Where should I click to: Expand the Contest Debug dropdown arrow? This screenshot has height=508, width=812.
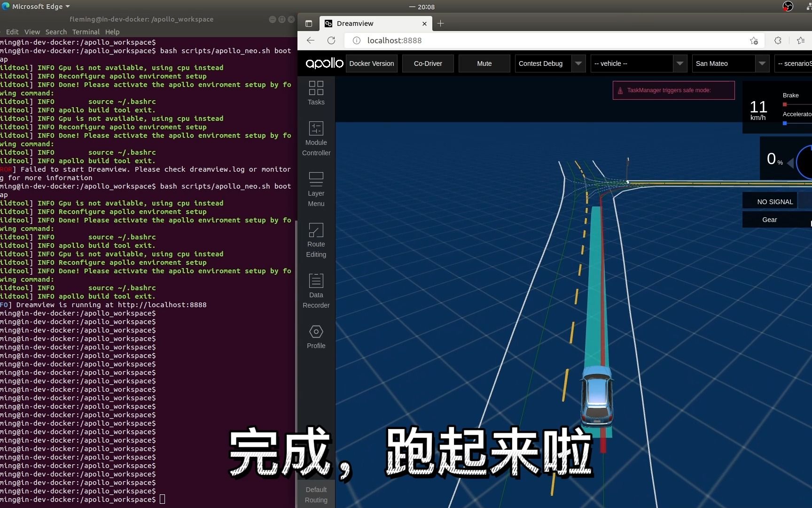[x=578, y=63]
